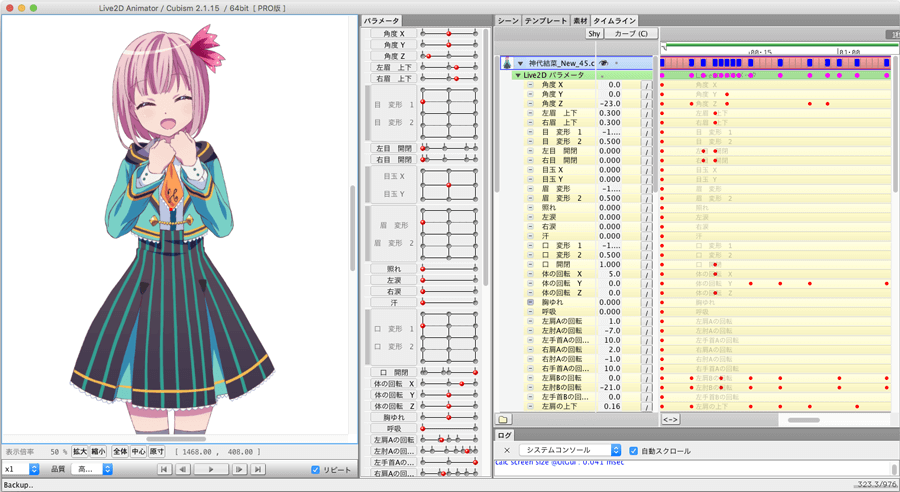Step forward one frame button

point(239,470)
